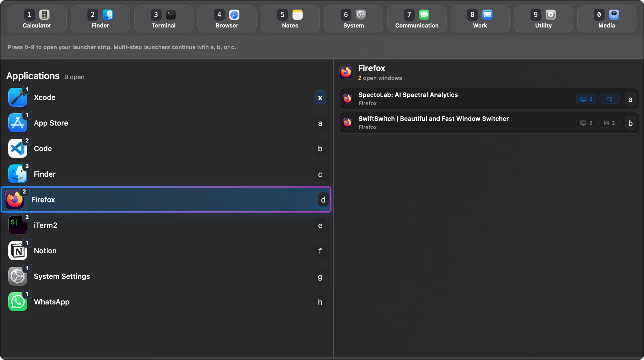Click the WhatsApp app icon

(18, 302)
